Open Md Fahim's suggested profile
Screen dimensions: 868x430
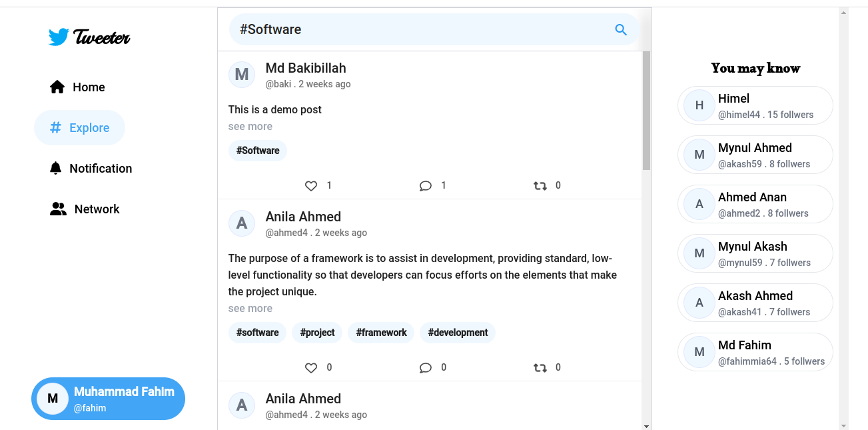point(755,352)
